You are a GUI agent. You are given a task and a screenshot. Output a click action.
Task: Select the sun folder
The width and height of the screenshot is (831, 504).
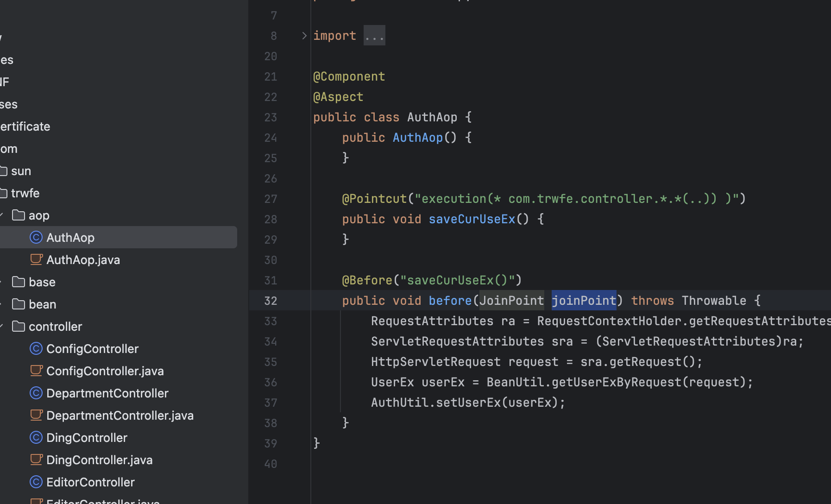(21, 171)
